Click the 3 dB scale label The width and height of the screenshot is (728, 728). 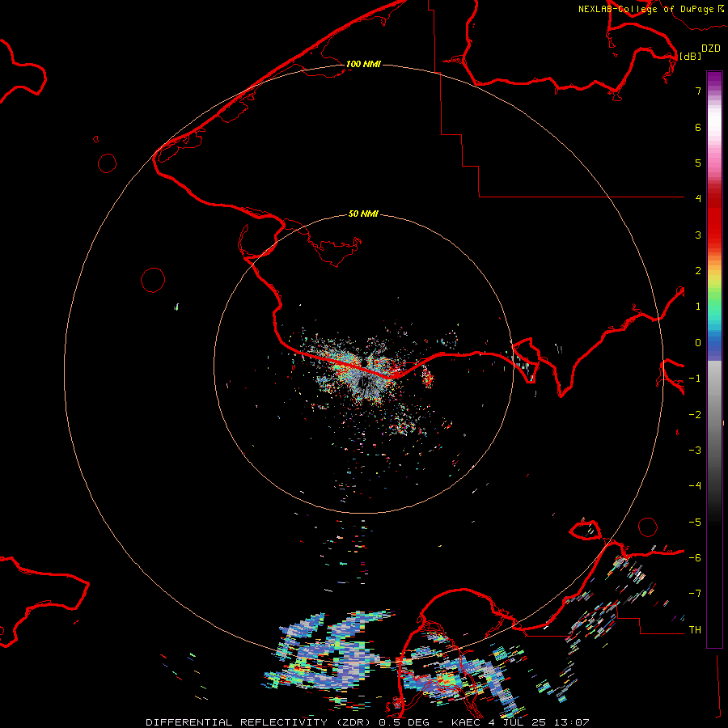tap(698, 235)
